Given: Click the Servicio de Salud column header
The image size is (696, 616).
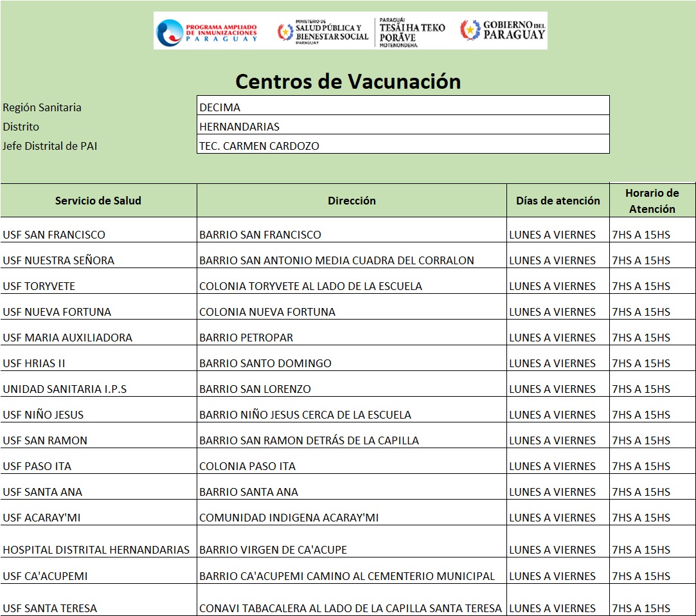Looking at the screenshot, I should (98, 201).
